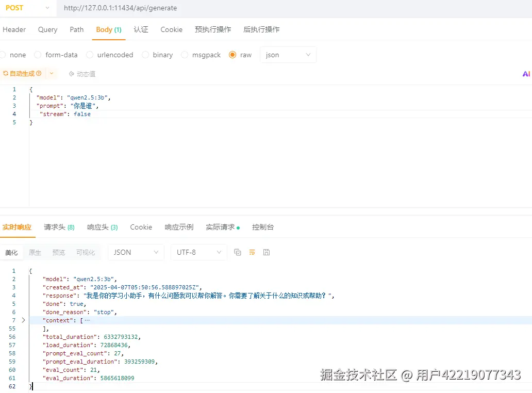Open the 响应头 (3) tab
Screen dimensions: 532x393
click(103, 227)
